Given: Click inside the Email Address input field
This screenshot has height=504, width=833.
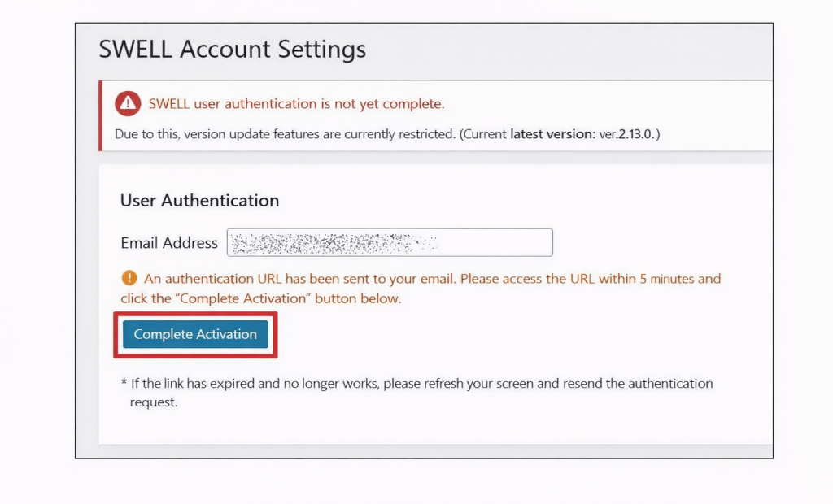Looking at the screenshot, I should tap(389, 242).
